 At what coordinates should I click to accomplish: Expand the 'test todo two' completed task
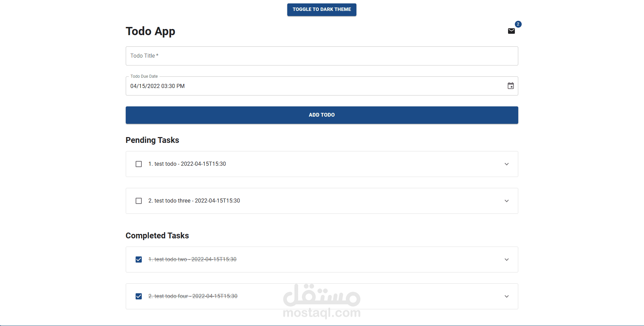[507, 260]
